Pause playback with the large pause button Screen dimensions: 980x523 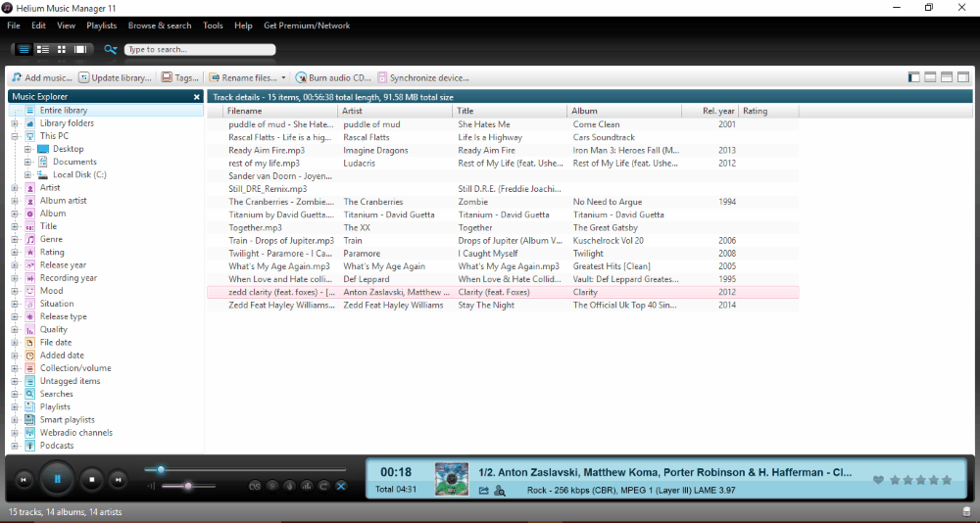[58, 480]
